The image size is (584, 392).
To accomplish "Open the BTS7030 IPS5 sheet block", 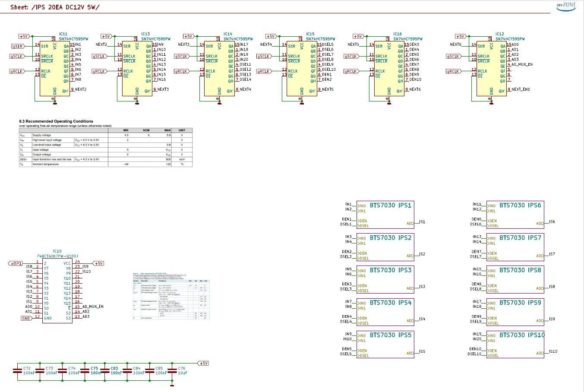I will [x=385, y=344].
